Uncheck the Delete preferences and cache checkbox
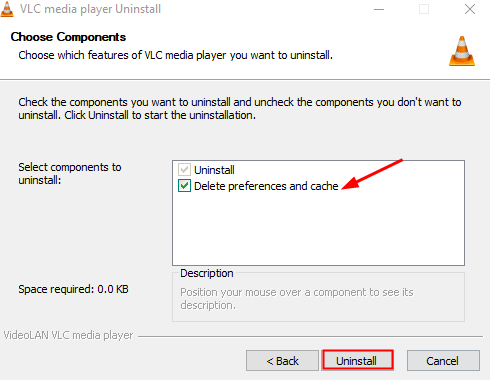 click(184, 186)
